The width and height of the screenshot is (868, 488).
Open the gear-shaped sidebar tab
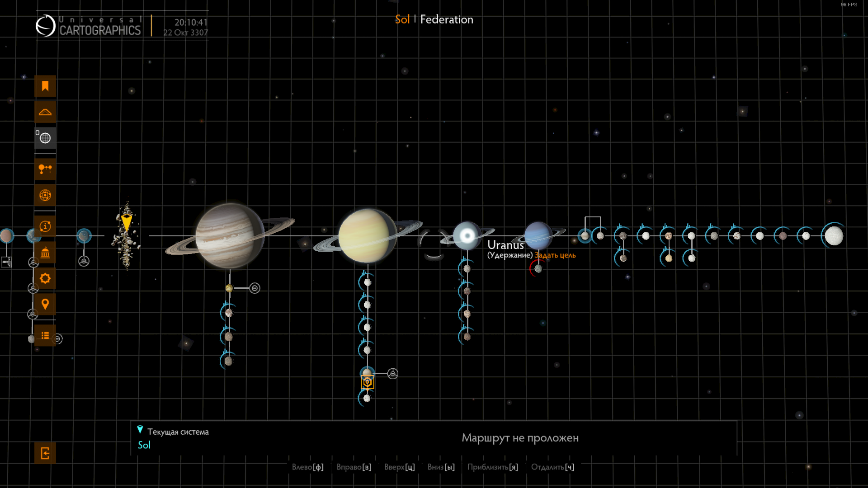coord(45,278)
